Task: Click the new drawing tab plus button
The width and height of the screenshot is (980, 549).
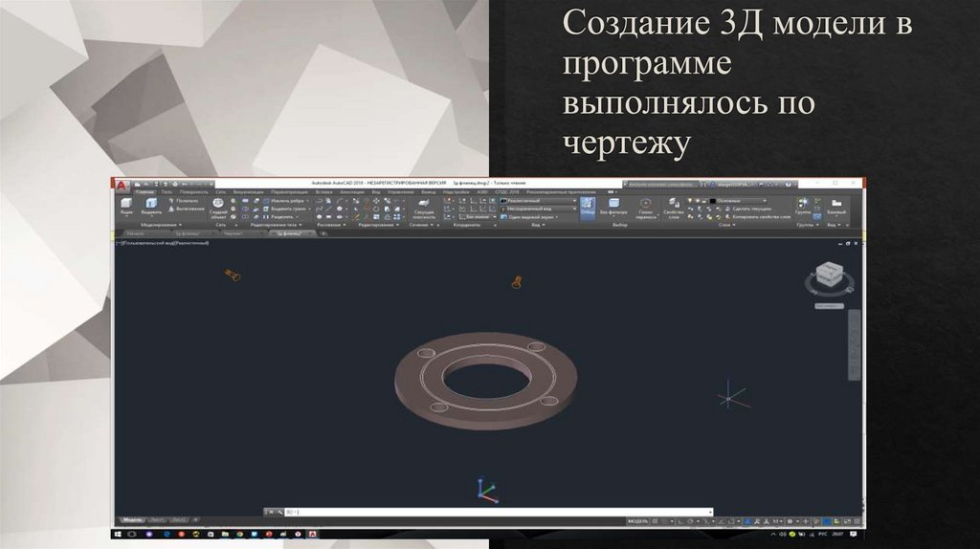Action: tap(323, 233)
